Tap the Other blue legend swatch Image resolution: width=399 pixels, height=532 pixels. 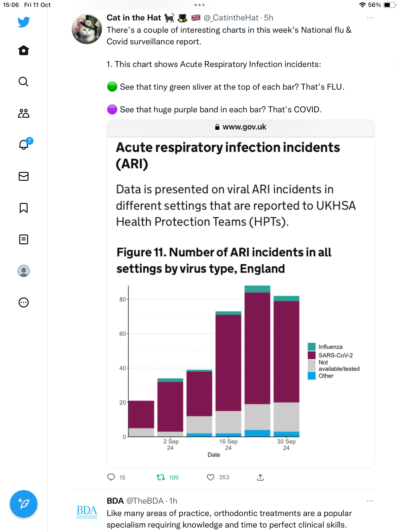point(312,376)
